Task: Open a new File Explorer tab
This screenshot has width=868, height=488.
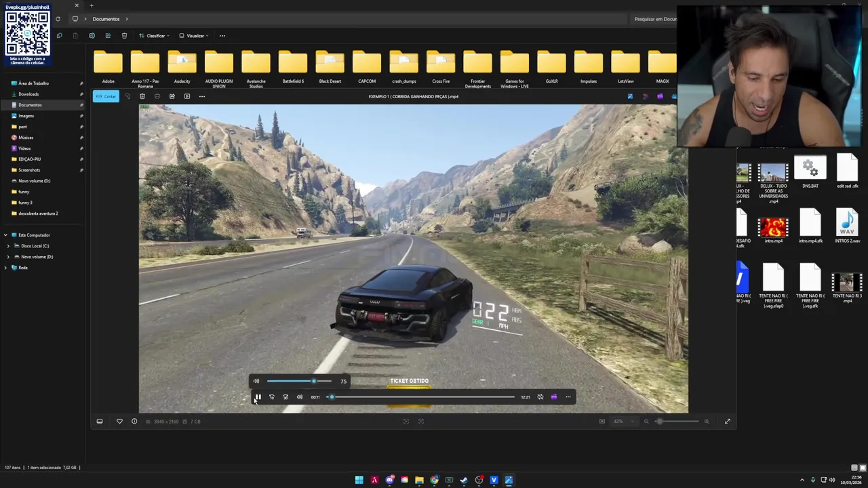Action: [92, 5]
